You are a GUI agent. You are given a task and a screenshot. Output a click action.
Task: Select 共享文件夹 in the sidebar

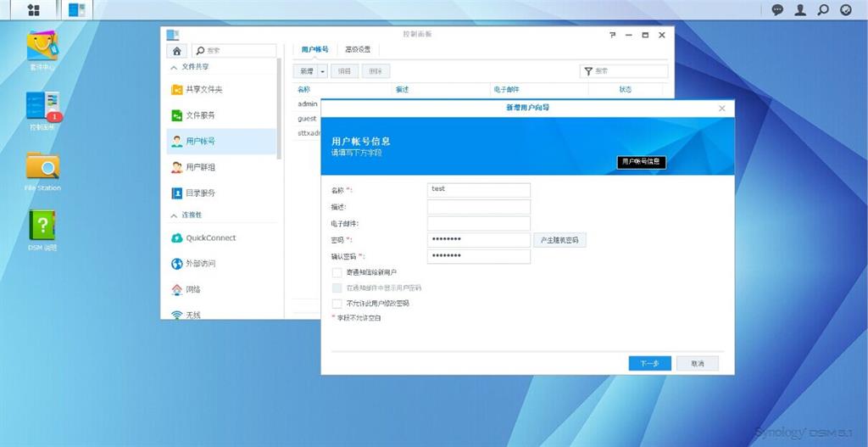click(x=203, y=90)
